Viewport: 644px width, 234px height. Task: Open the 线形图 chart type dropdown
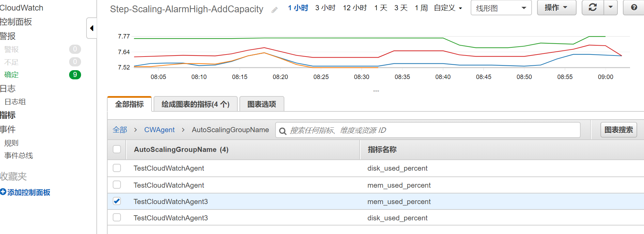[501, 8]
